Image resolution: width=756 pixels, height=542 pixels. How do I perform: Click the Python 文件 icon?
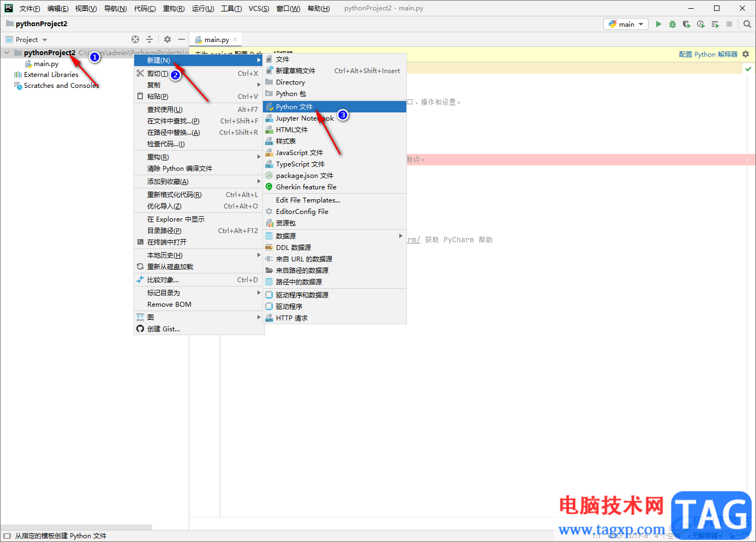(269, 107)
